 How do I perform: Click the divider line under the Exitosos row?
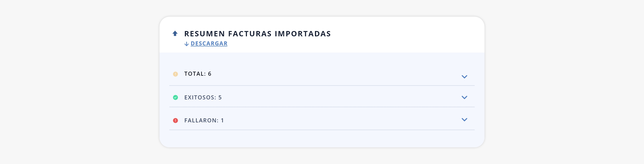(x=322, y=107)
